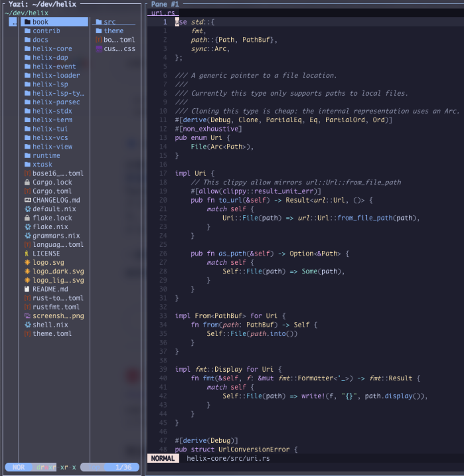464x476 pixels.
Task: Click the NORMAL mode indicator in Helix
Action: click(163, 458)
